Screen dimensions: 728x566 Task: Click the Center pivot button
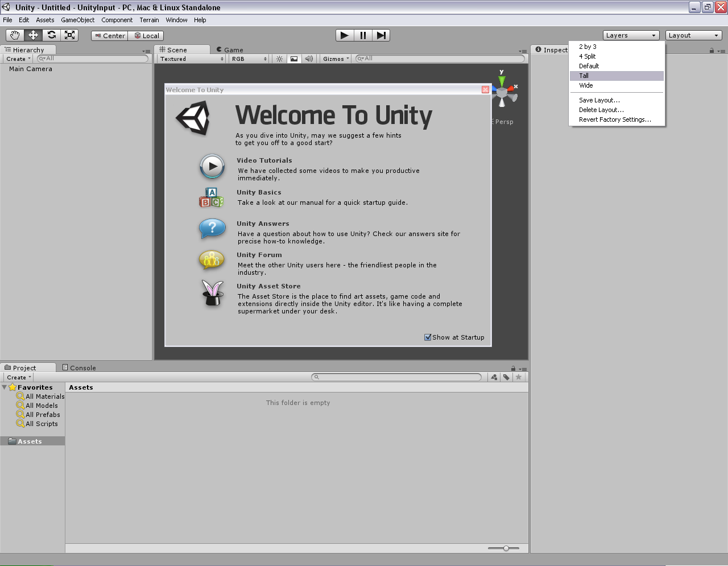[x=109, y=35]
